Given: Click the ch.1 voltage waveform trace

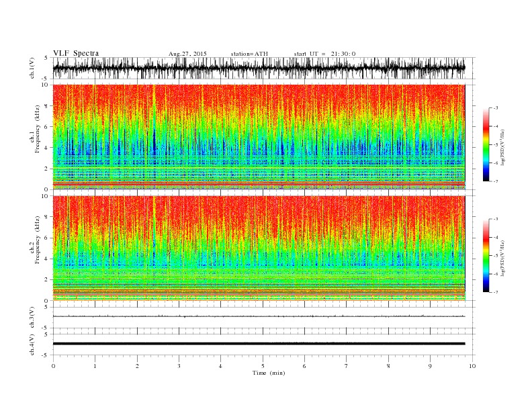Looking at the screenshot, I should coord(259,68).
